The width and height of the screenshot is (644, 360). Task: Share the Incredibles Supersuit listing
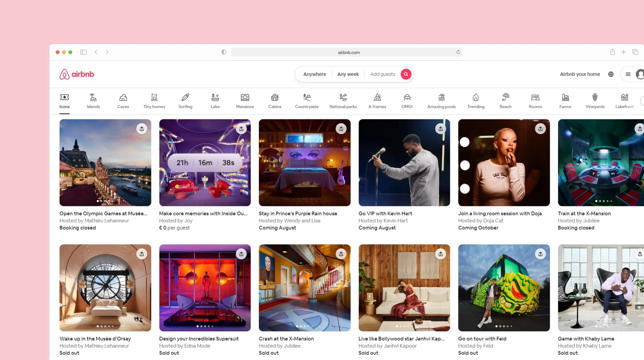coord(241,254)
